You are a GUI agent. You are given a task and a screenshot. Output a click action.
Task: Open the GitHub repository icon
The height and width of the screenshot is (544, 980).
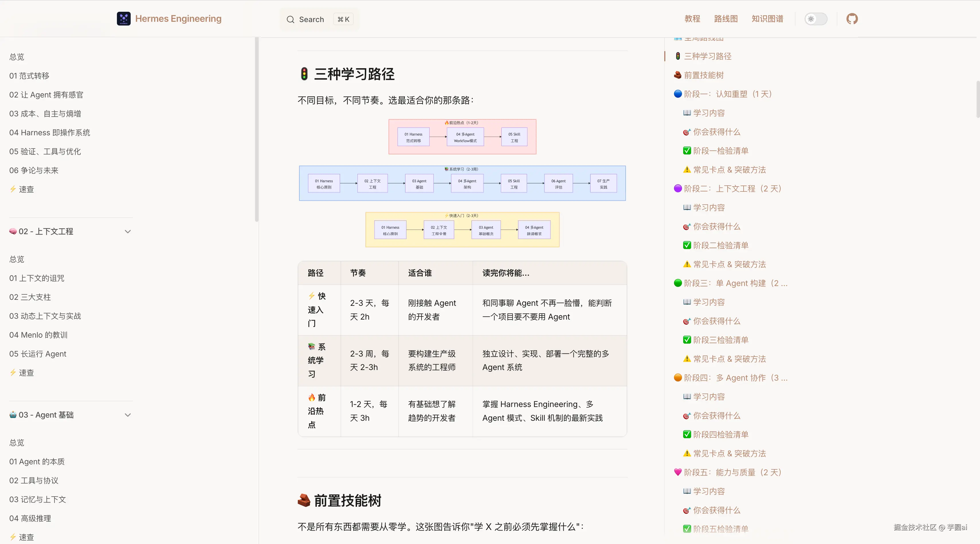pyautogui.click(x=852, y=19)
